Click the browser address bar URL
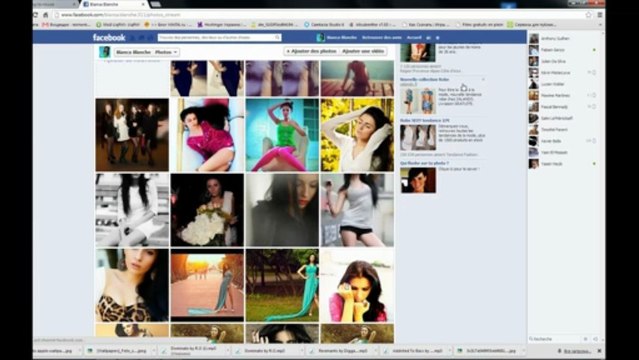Image resolution: width=639 pixels, height=360 pixels. (121, 15)
